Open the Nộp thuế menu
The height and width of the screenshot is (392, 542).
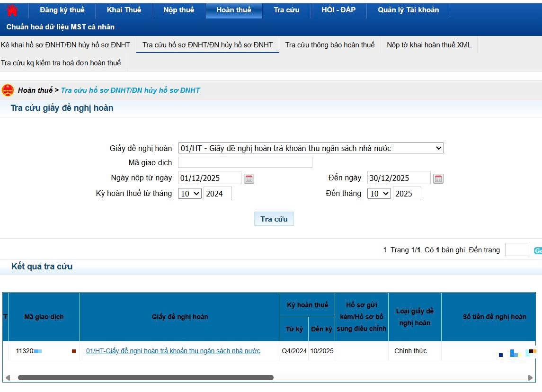pos(179,10)
